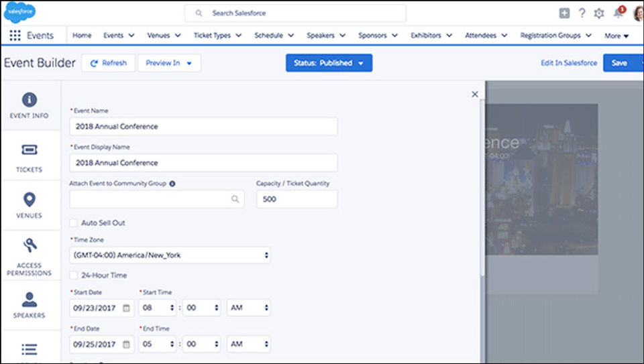Open the Attendees tab
This screenshot has height=364, width=644.
(480, 36)
